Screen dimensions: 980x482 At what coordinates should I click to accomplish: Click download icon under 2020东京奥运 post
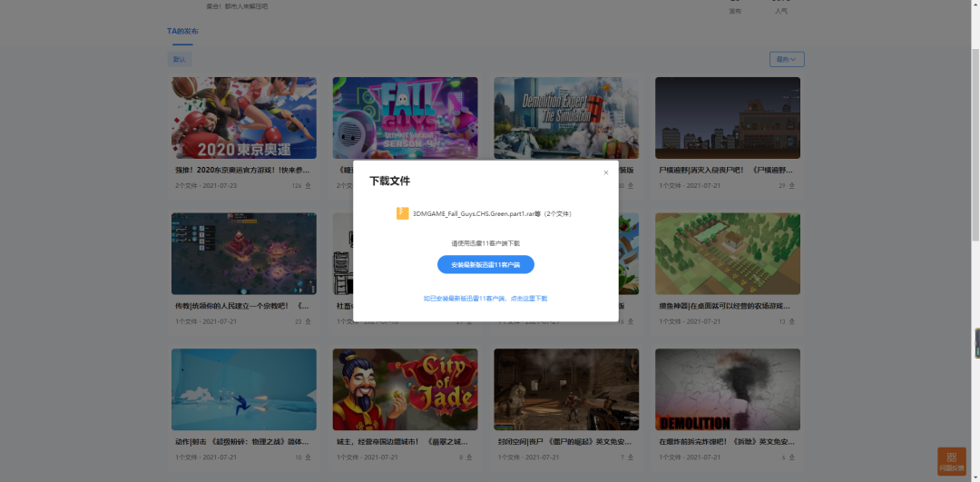tap(308, 186)
